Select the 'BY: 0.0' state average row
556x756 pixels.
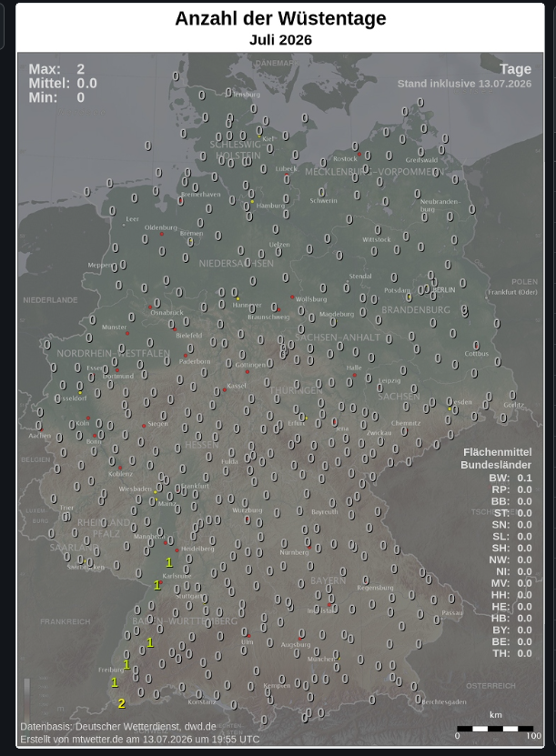(x=511, y=630)
